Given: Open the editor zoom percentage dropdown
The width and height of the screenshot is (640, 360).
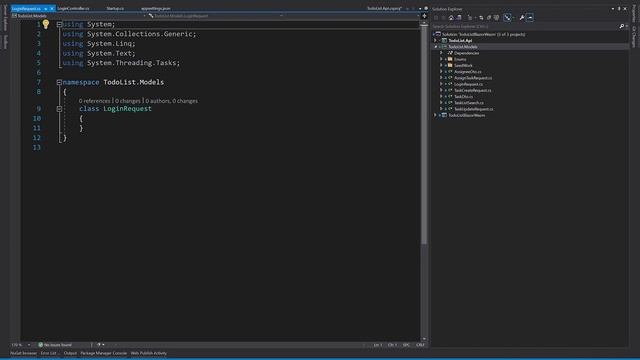Looking at the screenshot, I should [x=29, y=345].
